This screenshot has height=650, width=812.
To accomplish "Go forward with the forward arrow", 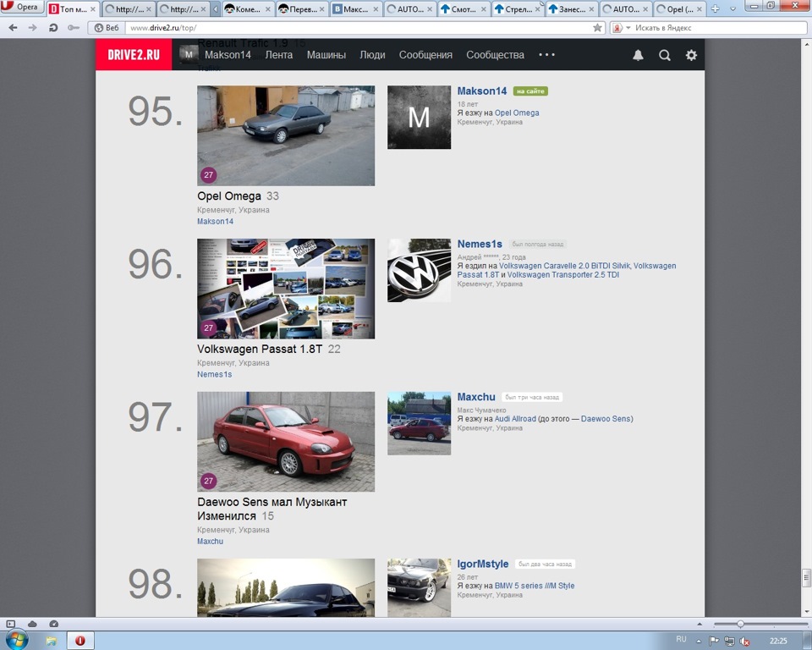I will (33, 28).
